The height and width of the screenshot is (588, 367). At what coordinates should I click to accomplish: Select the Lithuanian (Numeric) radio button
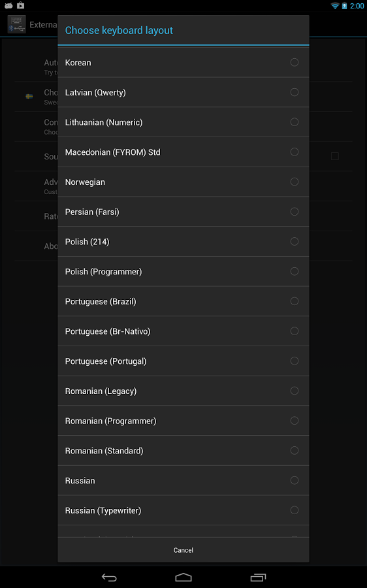tap(295, 122)
